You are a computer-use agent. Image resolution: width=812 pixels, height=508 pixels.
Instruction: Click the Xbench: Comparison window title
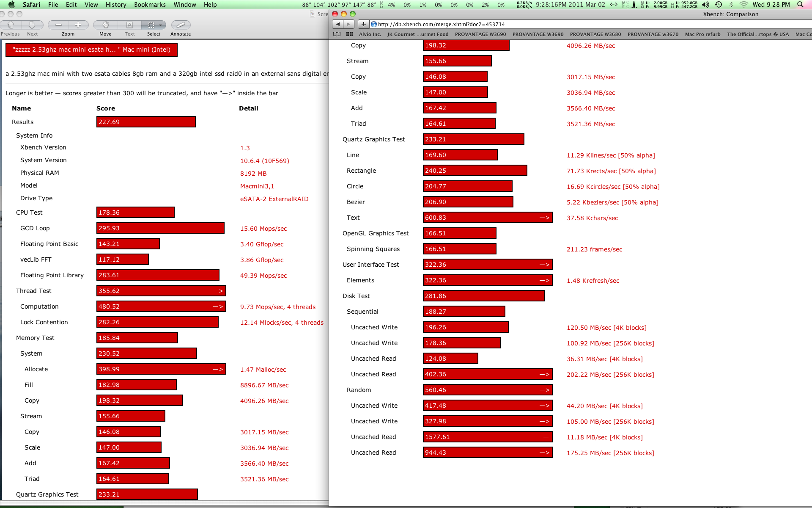(730, 14)
